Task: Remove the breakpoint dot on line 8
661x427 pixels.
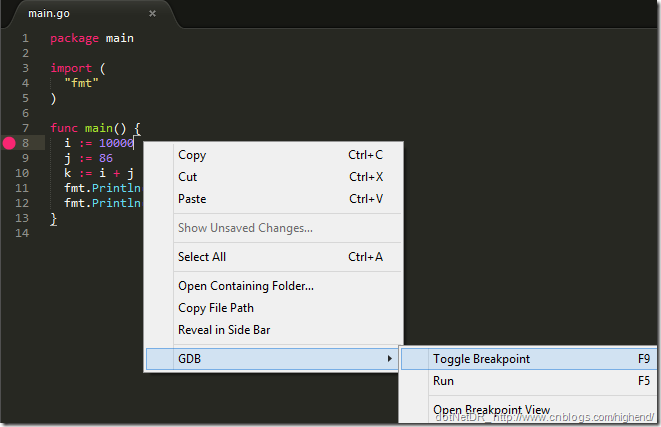Action: (9, 143)
